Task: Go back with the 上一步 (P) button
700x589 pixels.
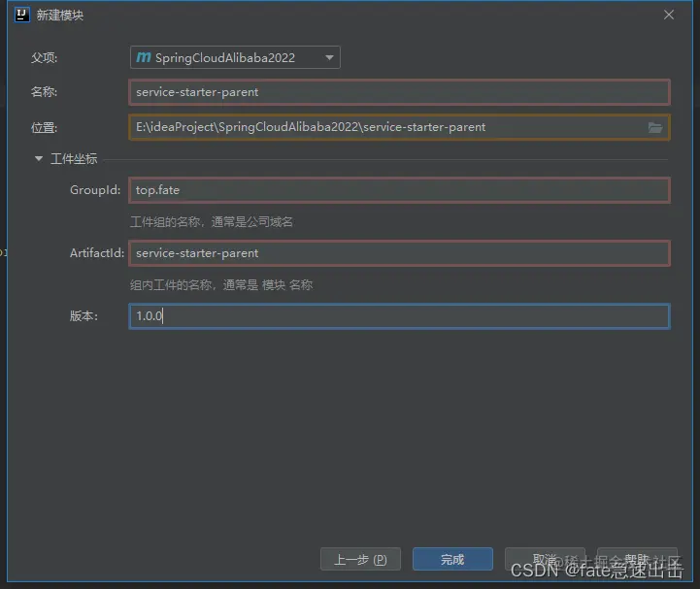Action: (x=361, y=559)
